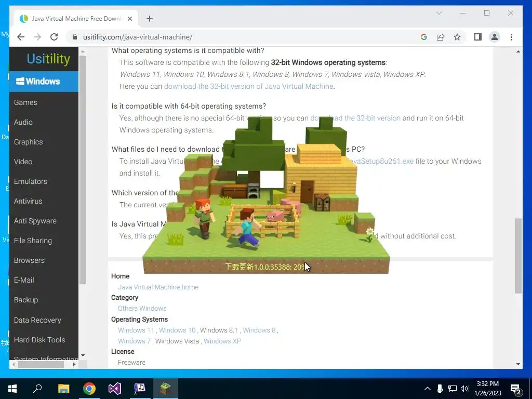The width and height of the screenshot is (532, 399).
Task: Open taskbar search magnifier
Action: 37,389
